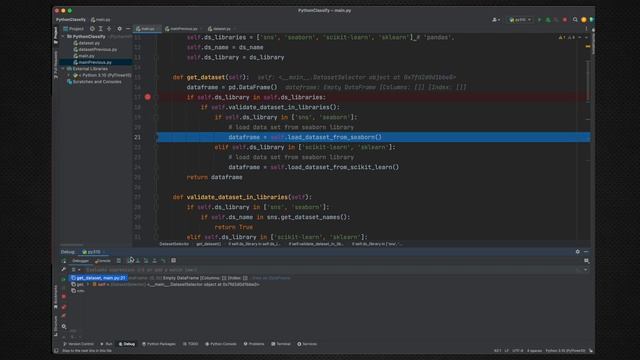640x360 pixels.
Task: Open the View Breakpoints icon
Action: click(x=64, y=307)
